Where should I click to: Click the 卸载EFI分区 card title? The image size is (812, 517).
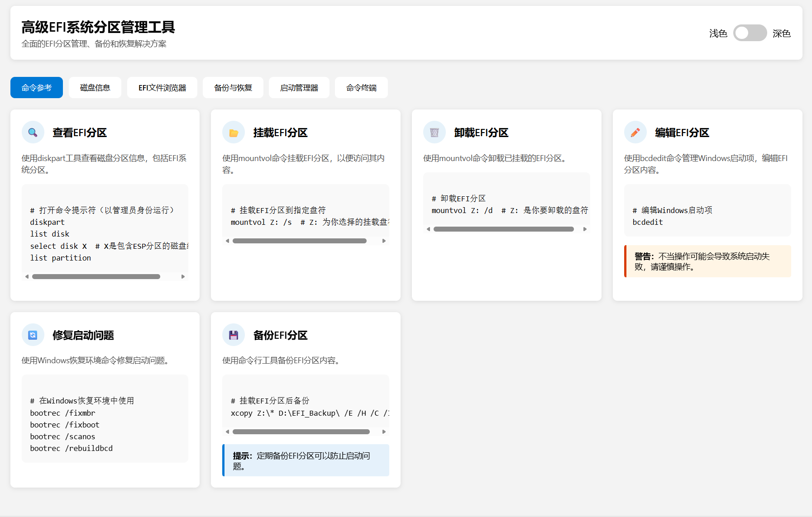(x=482, y=133)
